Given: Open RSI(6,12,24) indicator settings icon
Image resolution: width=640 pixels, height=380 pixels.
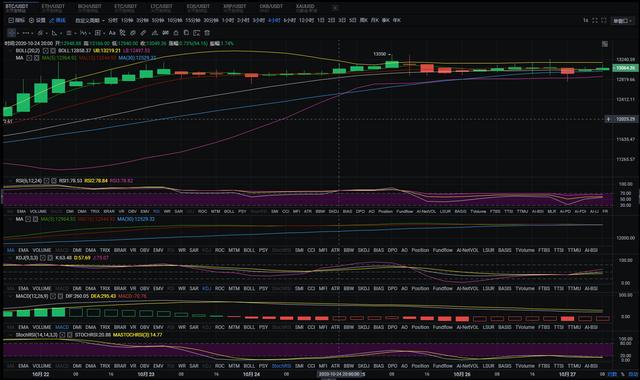Looking at the screenshot, I should click(47, 181).
